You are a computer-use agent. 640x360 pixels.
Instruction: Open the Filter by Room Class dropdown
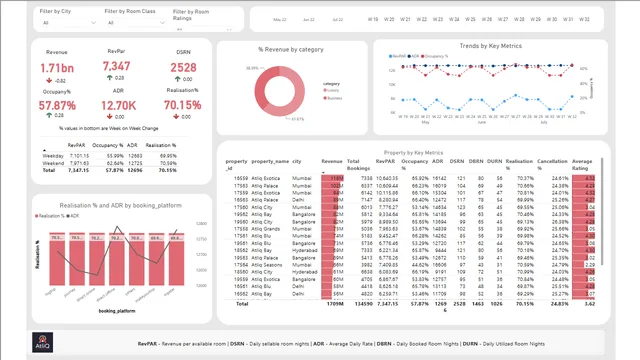pos(135,23)
